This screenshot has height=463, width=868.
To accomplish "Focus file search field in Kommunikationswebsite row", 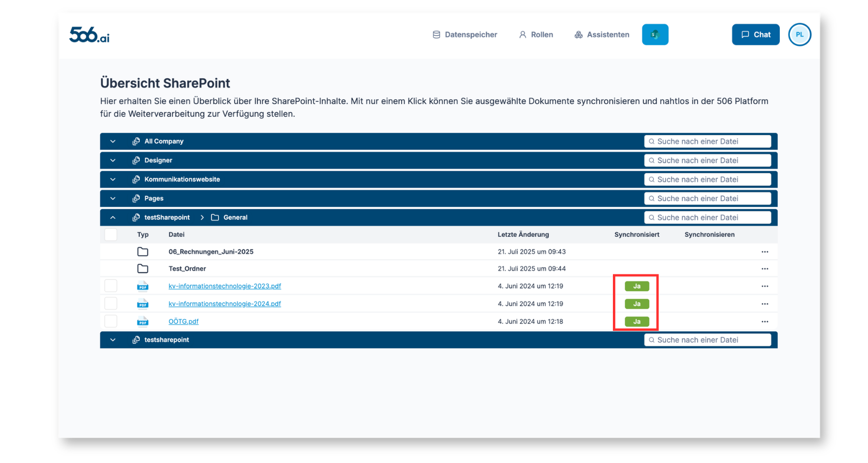I will pyautogui.click(x=707, y=179).
